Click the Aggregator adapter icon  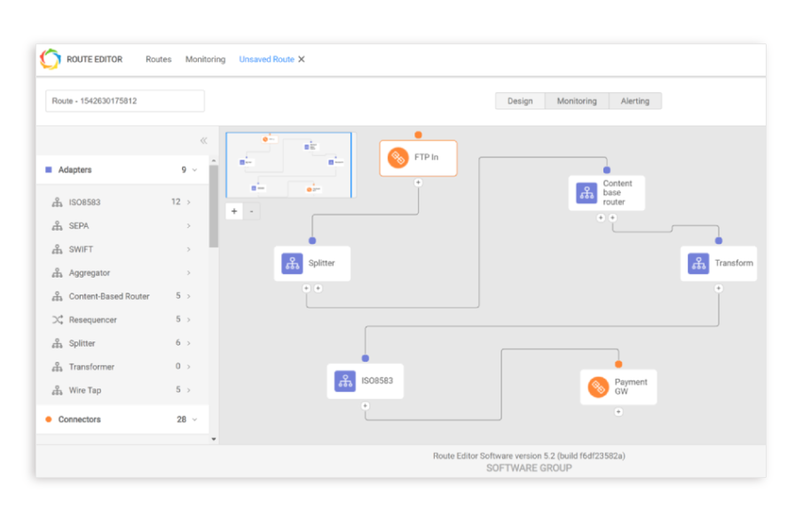tap(57, 273)
